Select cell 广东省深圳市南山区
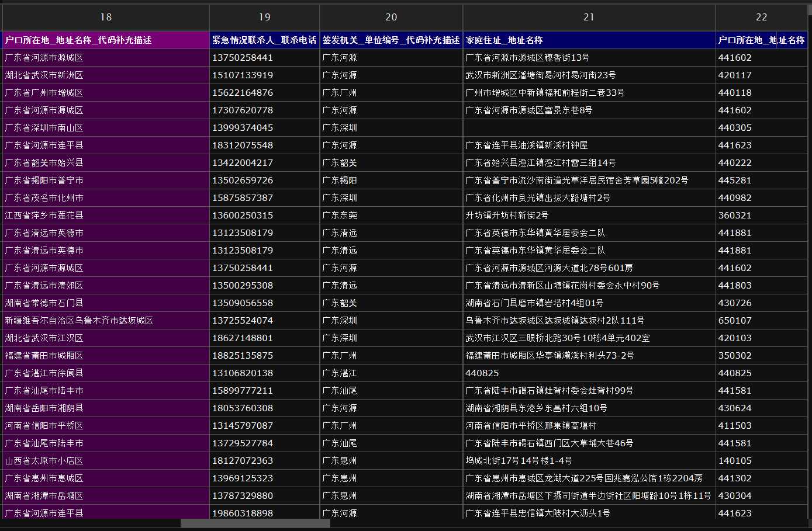This screenshot has width=812, height=531. 106,128
